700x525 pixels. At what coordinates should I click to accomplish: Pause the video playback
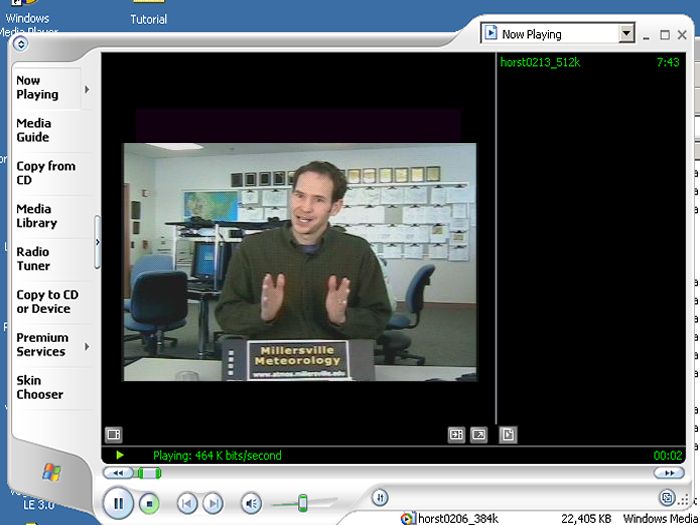coord(118,503)
